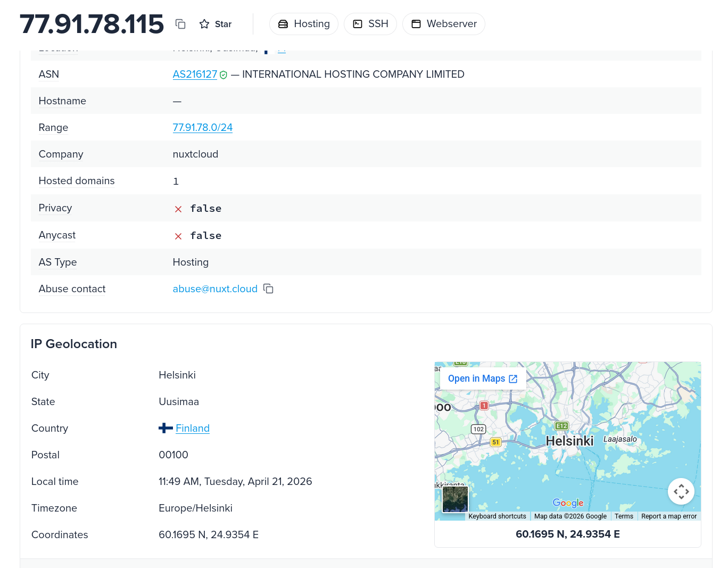Image resolution: width=728 pixels, height=568 pixels.
Task: Select the Webserver tag
Action: [444, 24]
